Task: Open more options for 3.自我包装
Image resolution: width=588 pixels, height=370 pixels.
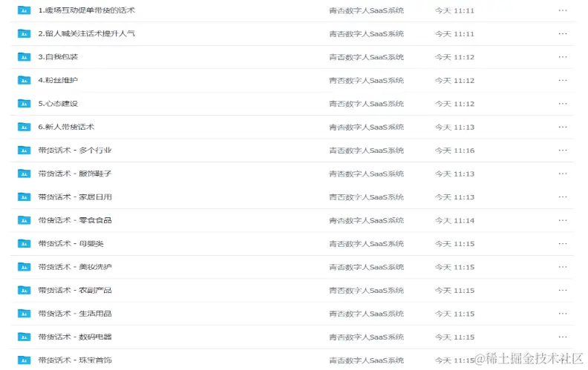Action: click(563, 57)
